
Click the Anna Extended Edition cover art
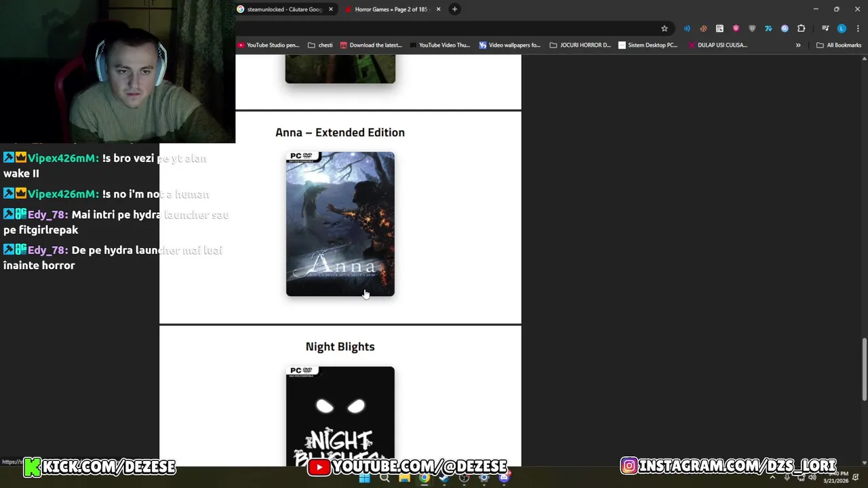[x=340, y=224]
